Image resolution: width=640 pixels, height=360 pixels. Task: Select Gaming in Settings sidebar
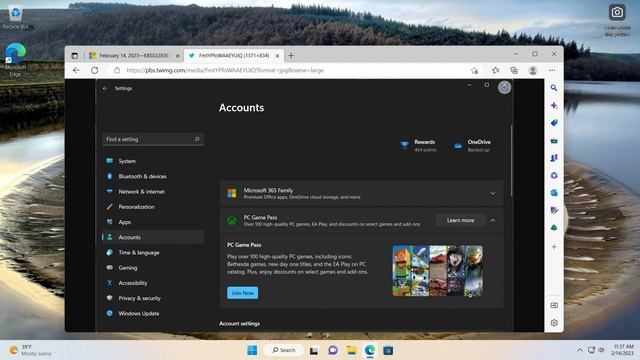pyautogui.click(x=153, y=268)
